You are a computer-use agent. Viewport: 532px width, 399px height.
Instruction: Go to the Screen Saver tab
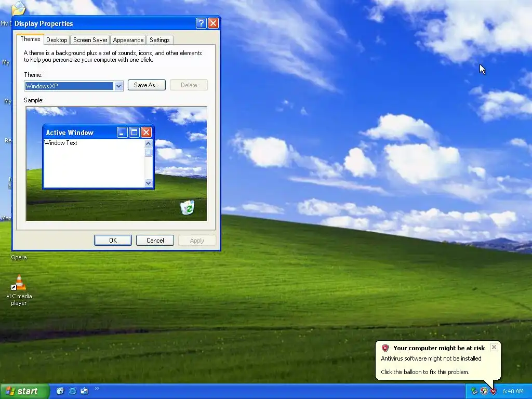pyautogui.click(x=90, y=40)
